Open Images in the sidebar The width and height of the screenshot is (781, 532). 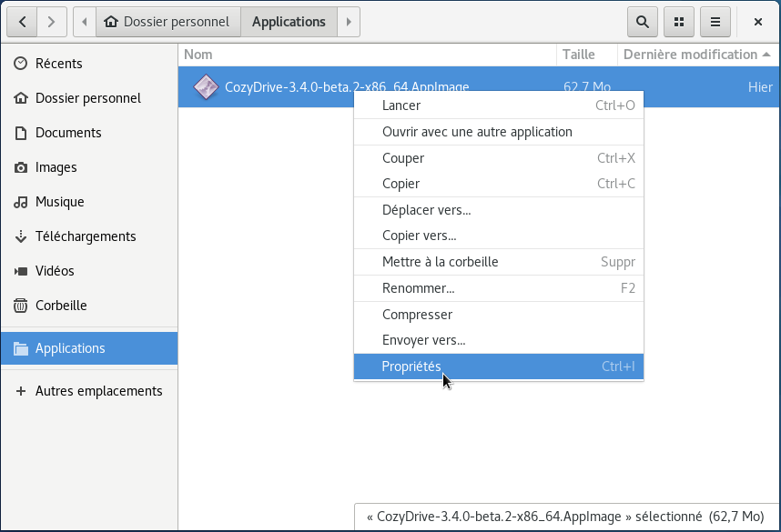89,167
